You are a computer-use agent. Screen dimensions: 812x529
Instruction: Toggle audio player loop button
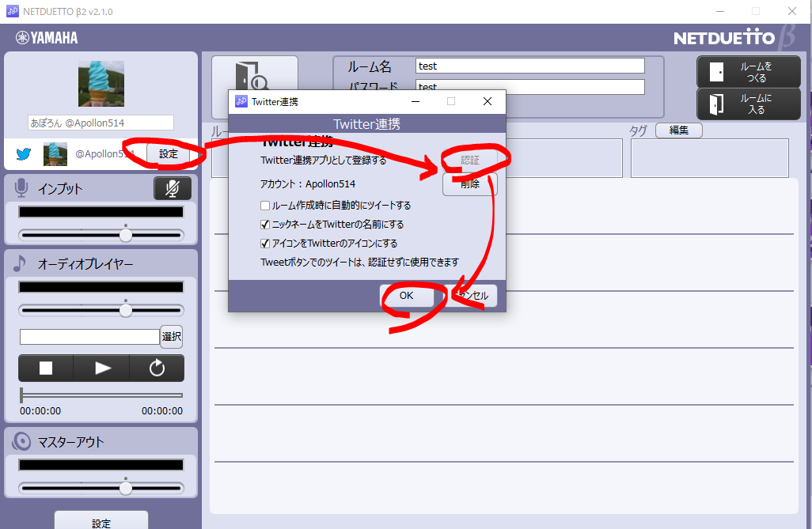point(157,368)
